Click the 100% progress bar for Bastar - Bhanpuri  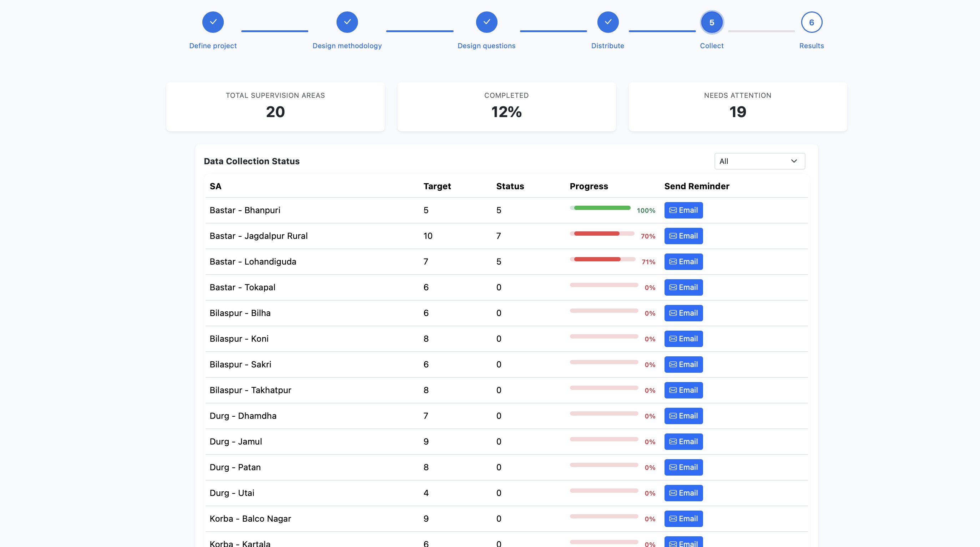click(600, 208)
